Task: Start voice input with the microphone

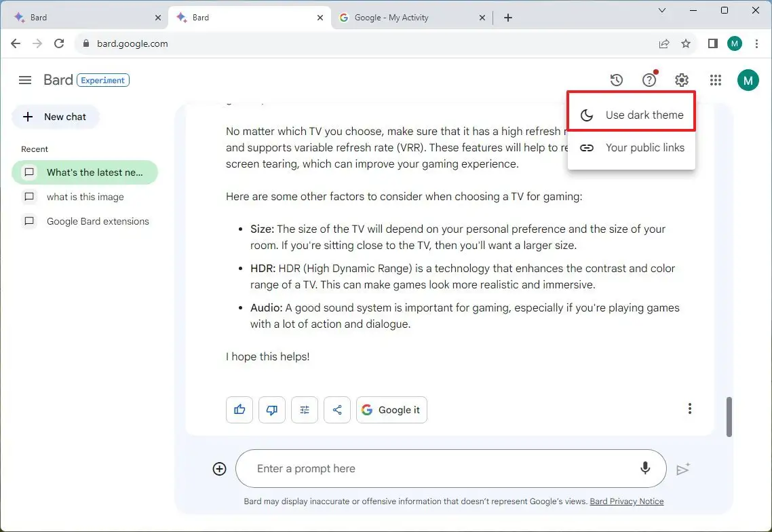Action: (644, 468)
